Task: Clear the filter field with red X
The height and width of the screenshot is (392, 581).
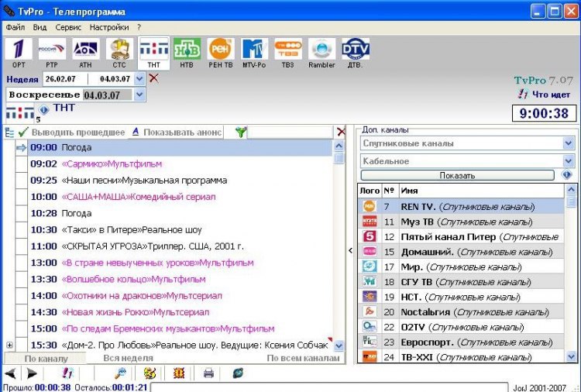Action: coord(341,132)
